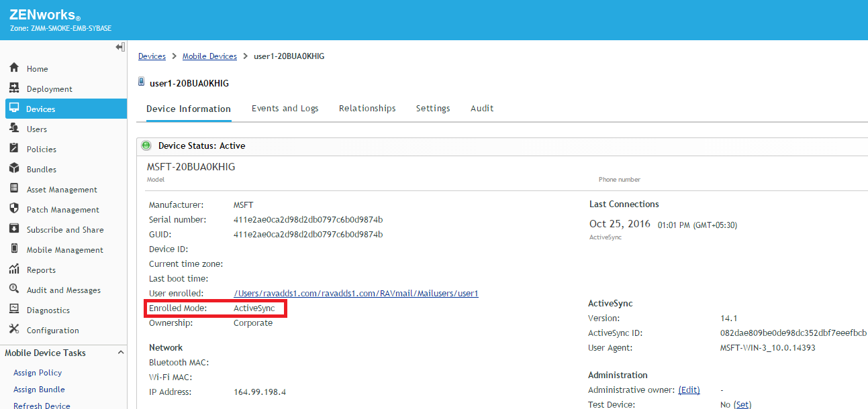Open Patch Management in the sidebar
The width and height of the screenshot is (868, 409).
point(63,210)
